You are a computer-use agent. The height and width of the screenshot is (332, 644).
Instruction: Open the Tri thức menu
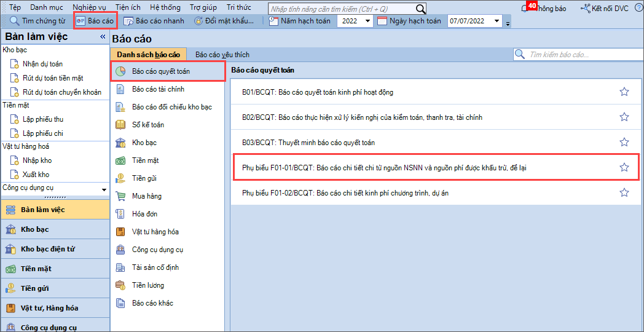tap(238, 8)
